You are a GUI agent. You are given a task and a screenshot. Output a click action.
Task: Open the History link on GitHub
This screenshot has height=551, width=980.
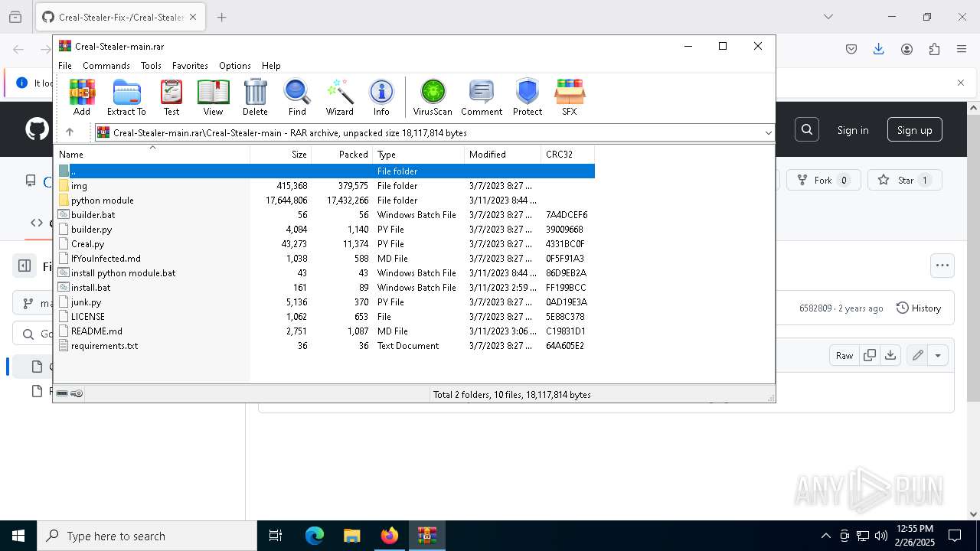pos(919,308)
